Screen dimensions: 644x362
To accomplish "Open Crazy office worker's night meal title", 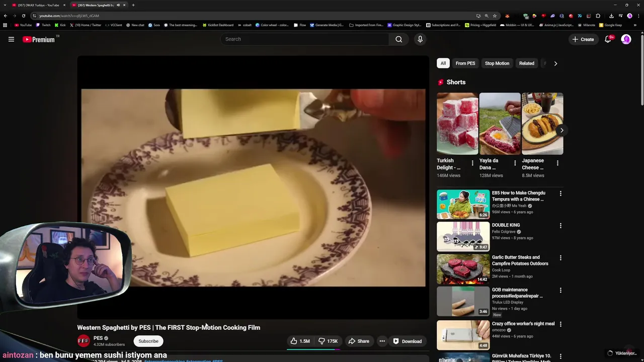I will pyautogui.click(x=523, y=324).
